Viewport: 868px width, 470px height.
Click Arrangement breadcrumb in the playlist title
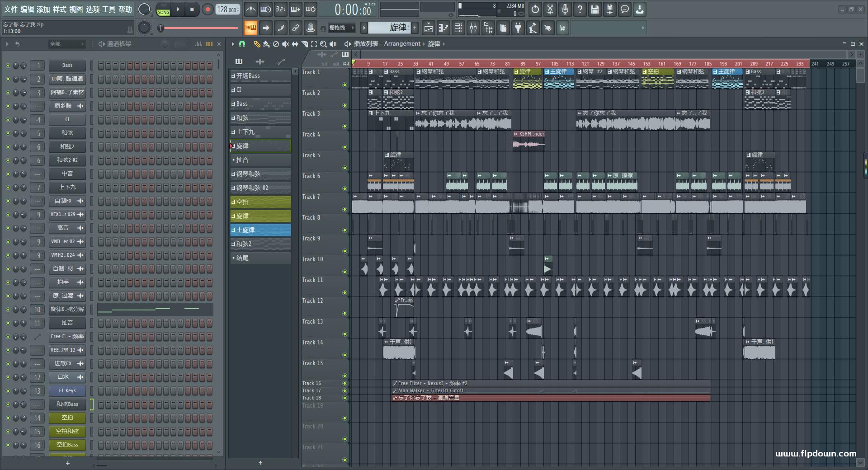[402, 44]
